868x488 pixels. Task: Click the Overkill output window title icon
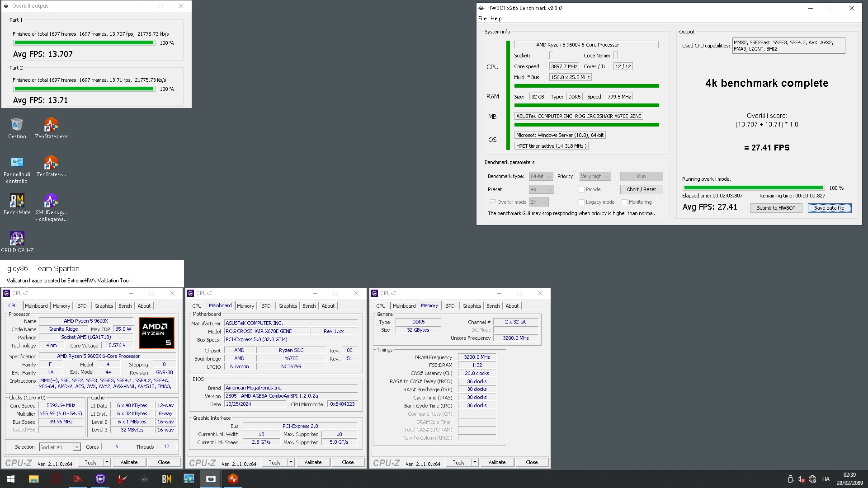[x=6, y=6]
